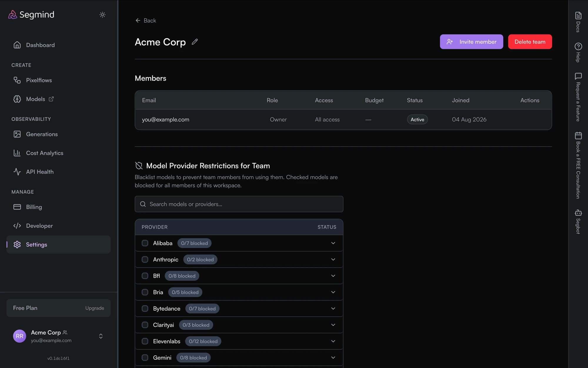The width and height of the screenshot is (588, 368).
Task: Expand the Gemini provider row chevron
Action: [x=333, y=358]
